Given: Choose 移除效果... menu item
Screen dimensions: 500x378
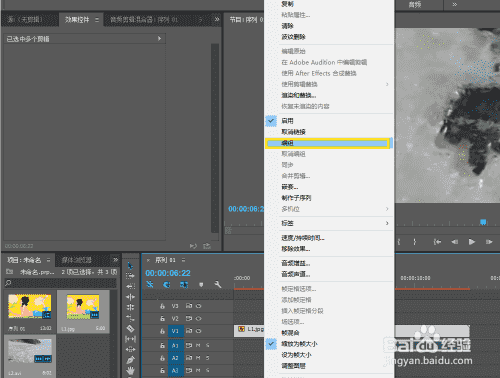Looking at the screenshot, I should 328,249.
